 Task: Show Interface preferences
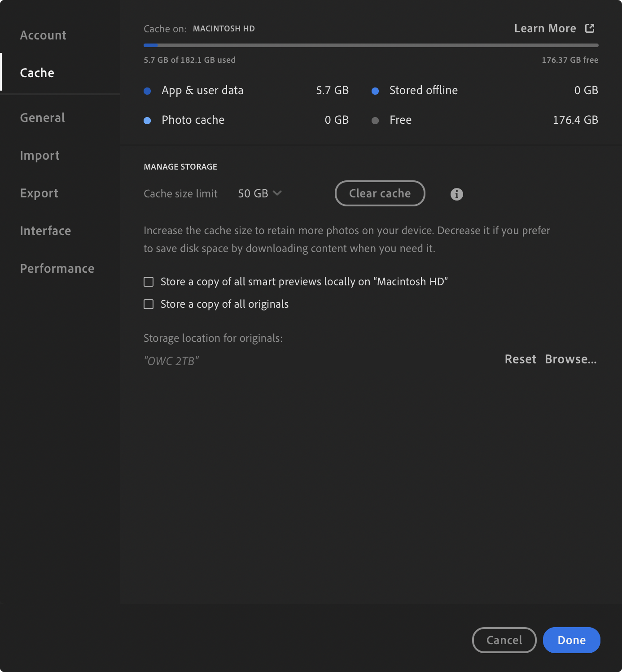pyautogui.click(x=45, y=231)
